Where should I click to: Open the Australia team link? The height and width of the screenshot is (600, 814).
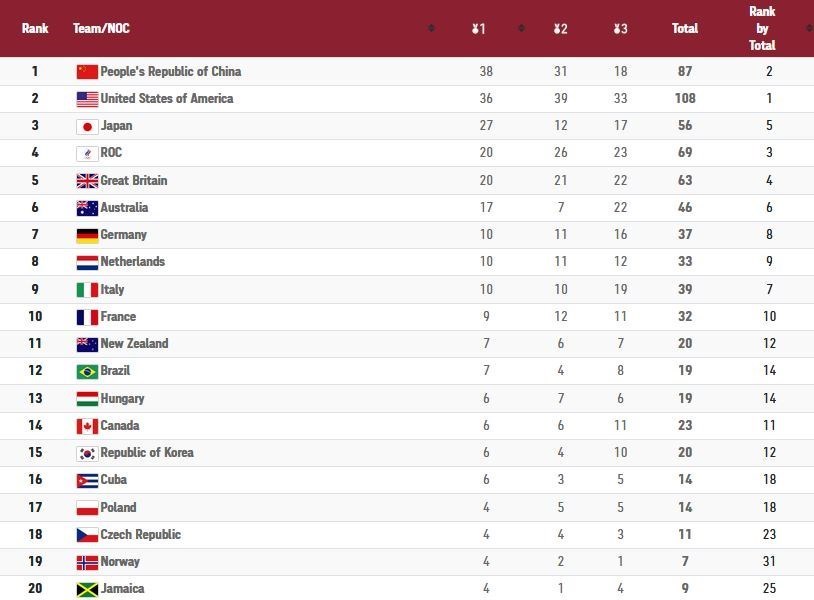(x=124, y=208)
